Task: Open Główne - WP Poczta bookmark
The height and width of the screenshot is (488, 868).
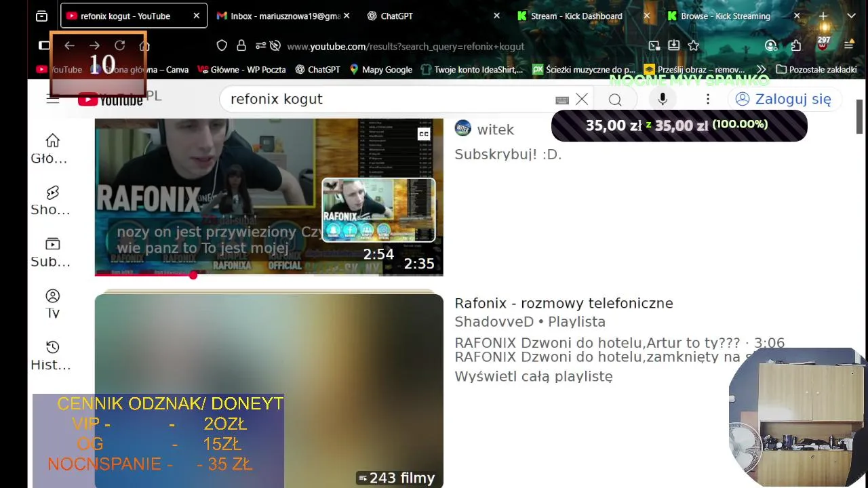Action: (x=241, y=69)
